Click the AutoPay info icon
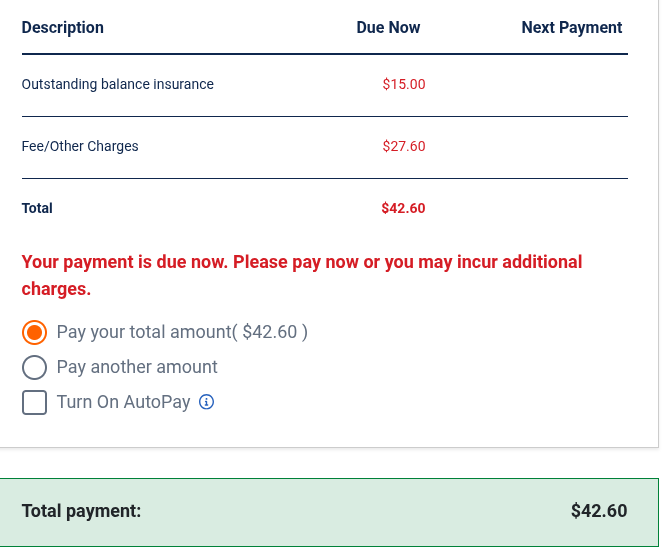Viewport: 670px width, 548px height. coord(207,402)
